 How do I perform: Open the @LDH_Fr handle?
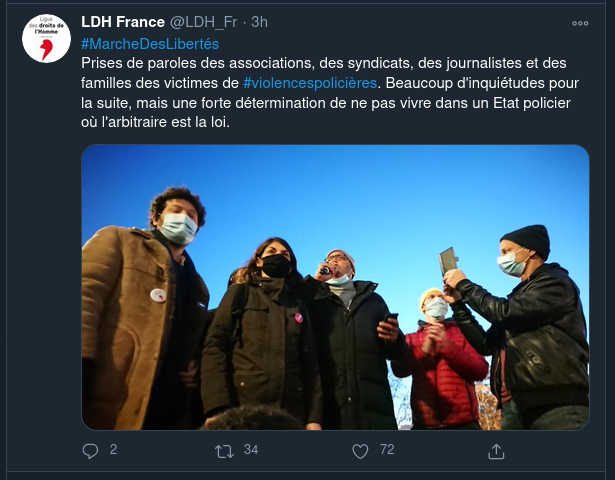[x=204, y=22]
